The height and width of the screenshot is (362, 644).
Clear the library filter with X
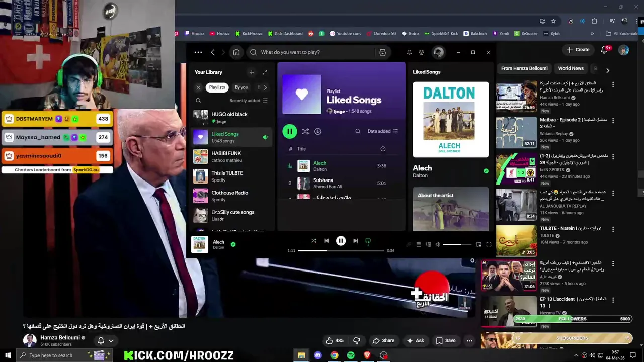coord(198,87)
